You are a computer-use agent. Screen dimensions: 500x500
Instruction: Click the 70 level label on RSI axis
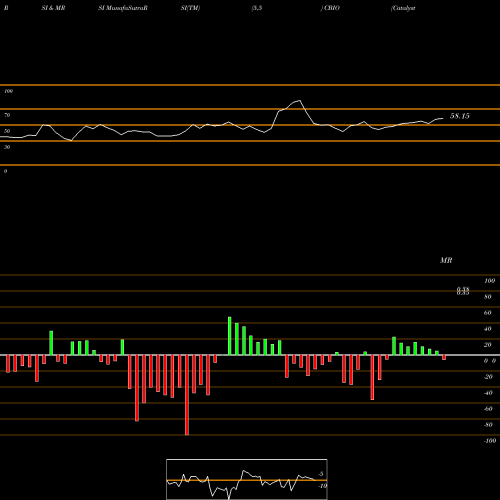click(x=7, y=115)
